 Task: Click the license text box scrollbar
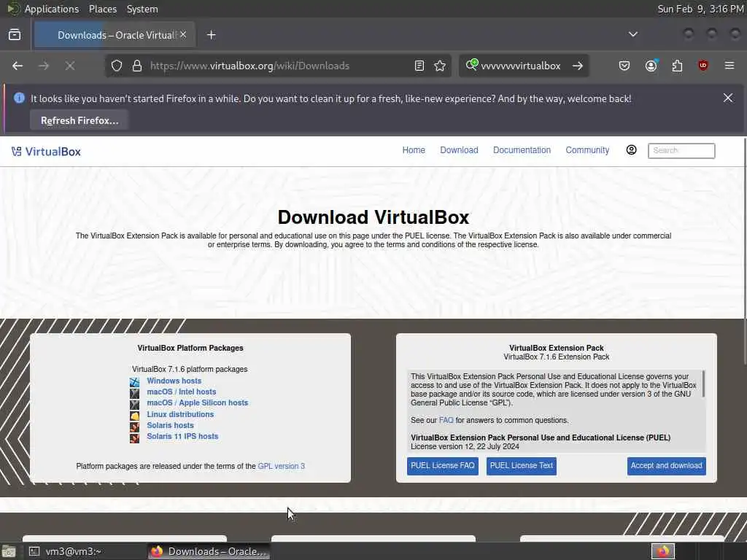click(703, 384)
